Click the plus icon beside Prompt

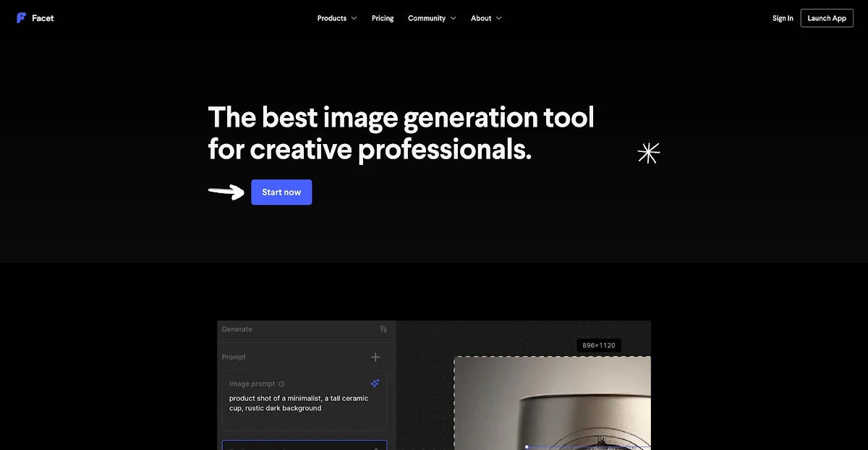(x=375, y=357)
